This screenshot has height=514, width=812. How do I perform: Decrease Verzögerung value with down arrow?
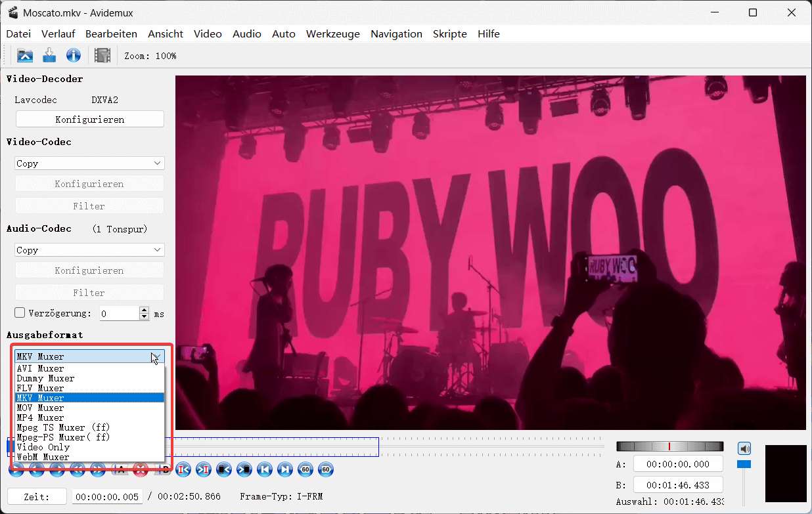(145, 317)
